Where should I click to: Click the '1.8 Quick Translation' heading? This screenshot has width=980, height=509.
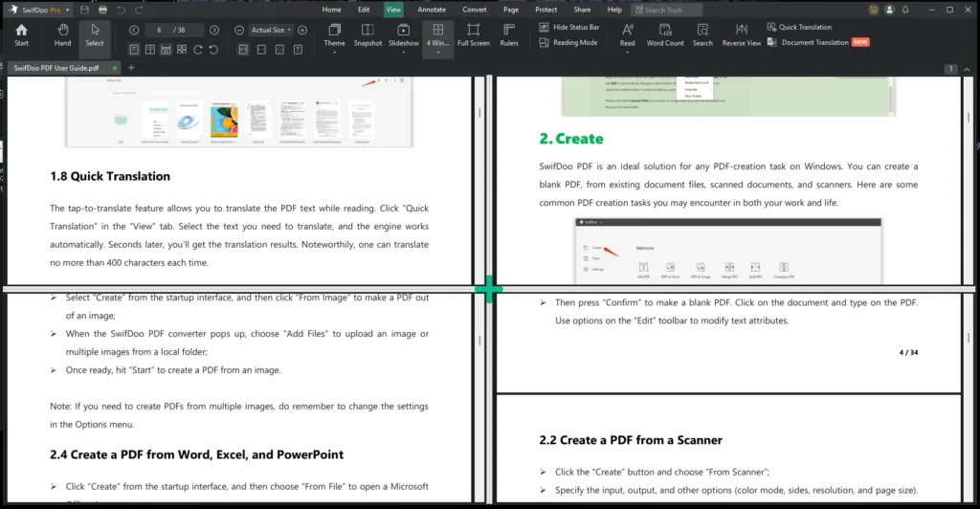[110, 176]
